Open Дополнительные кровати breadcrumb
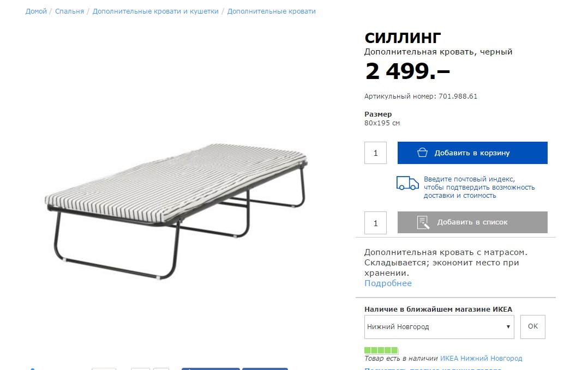Image resolution: width=588 pixels, height=370 pixels. pyautogui.click(x=272, y=11)
